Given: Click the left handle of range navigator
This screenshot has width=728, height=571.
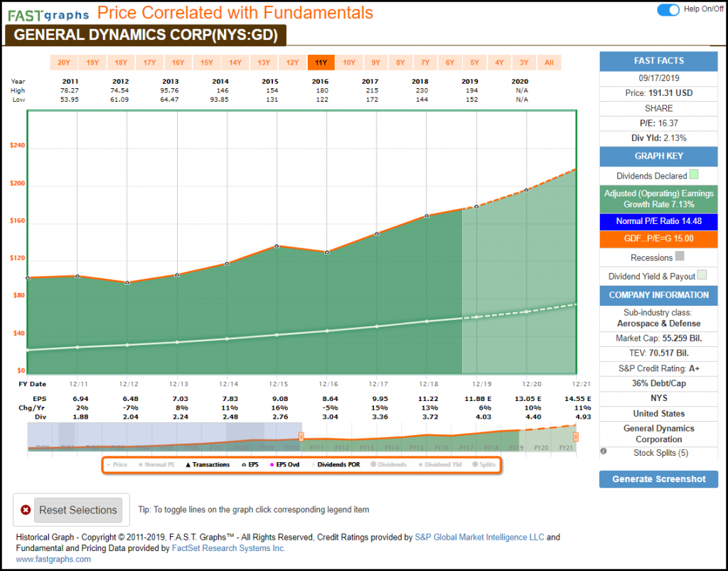Looking at the screenshot, I should point(301,437).
